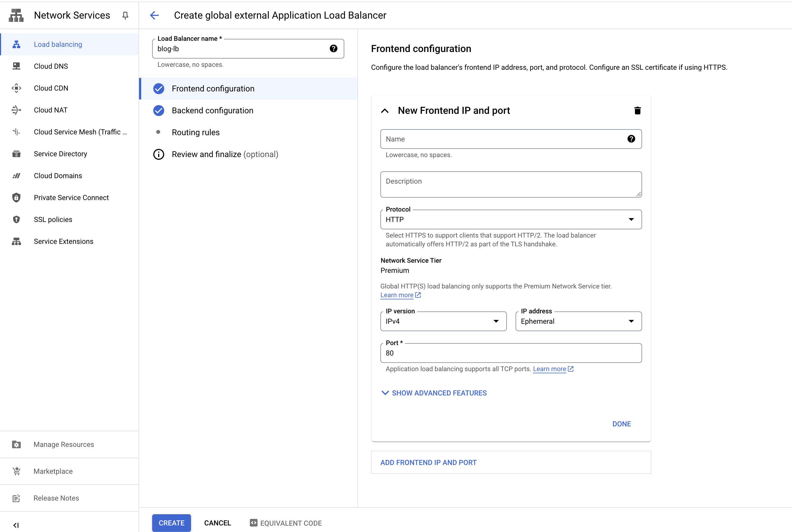Click the Marketplace cart icon
Image resolution: width=792 pixels, height=532 pixels.
16,471
